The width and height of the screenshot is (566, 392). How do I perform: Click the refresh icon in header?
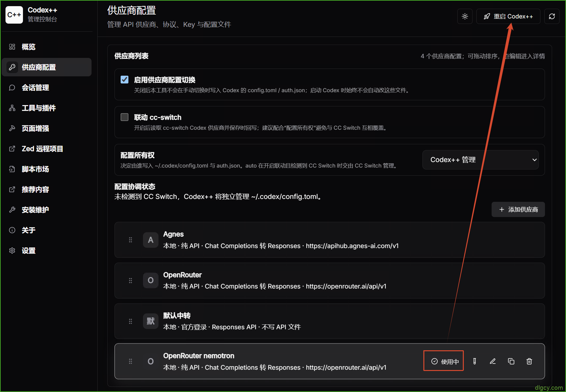click(x=552, y=16)
